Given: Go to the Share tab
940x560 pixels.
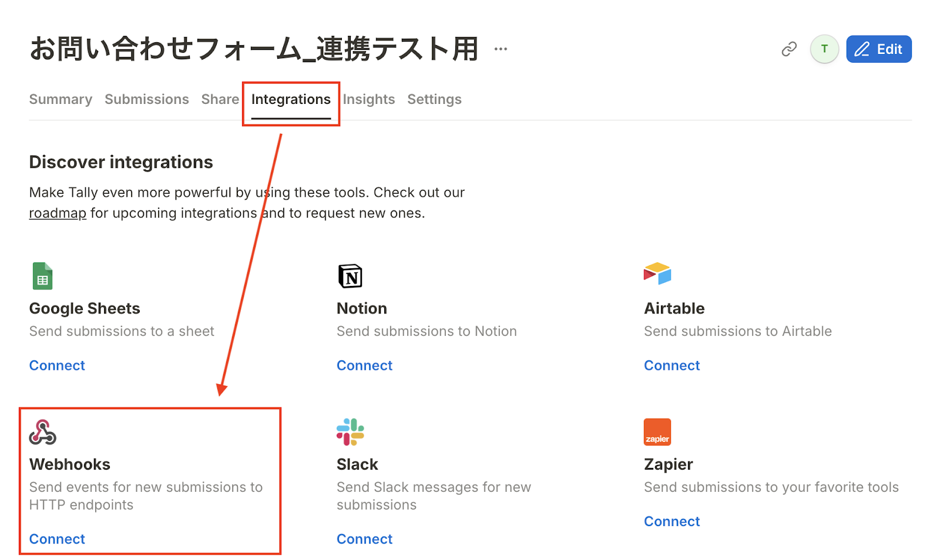Looking at the screenshot, I should [x=220, y=99].
